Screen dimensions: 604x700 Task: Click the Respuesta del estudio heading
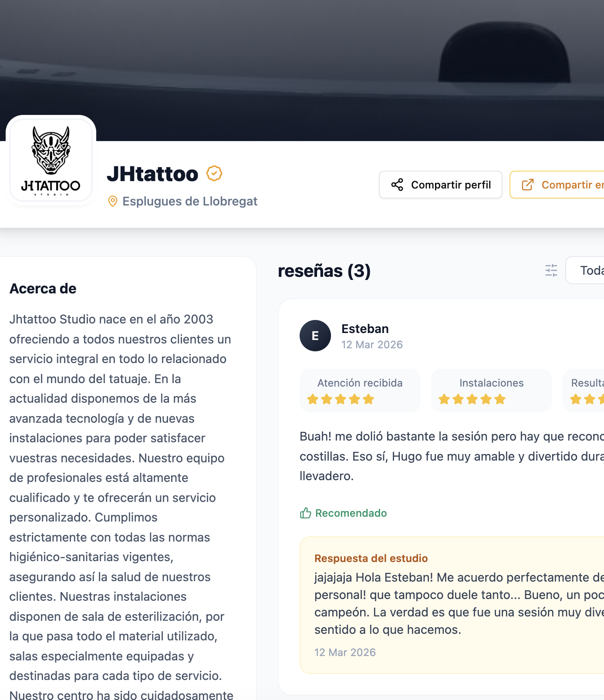tap(371, 559)
